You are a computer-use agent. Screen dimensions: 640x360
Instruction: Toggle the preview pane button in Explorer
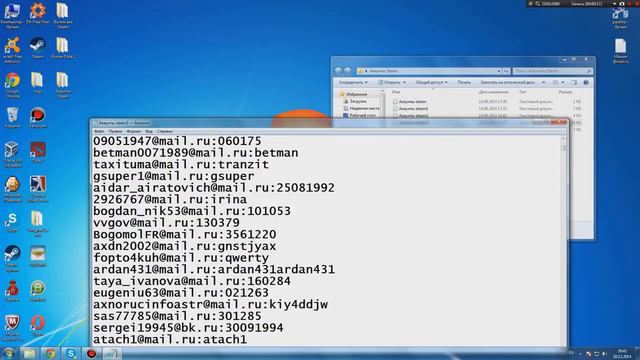tap(574, 82)
